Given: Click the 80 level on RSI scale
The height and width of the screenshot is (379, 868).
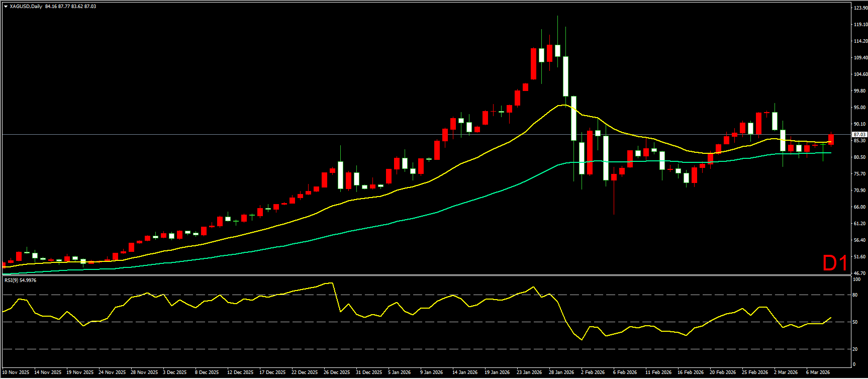Looking at the screenshot, I should click(x=855, y=295).
